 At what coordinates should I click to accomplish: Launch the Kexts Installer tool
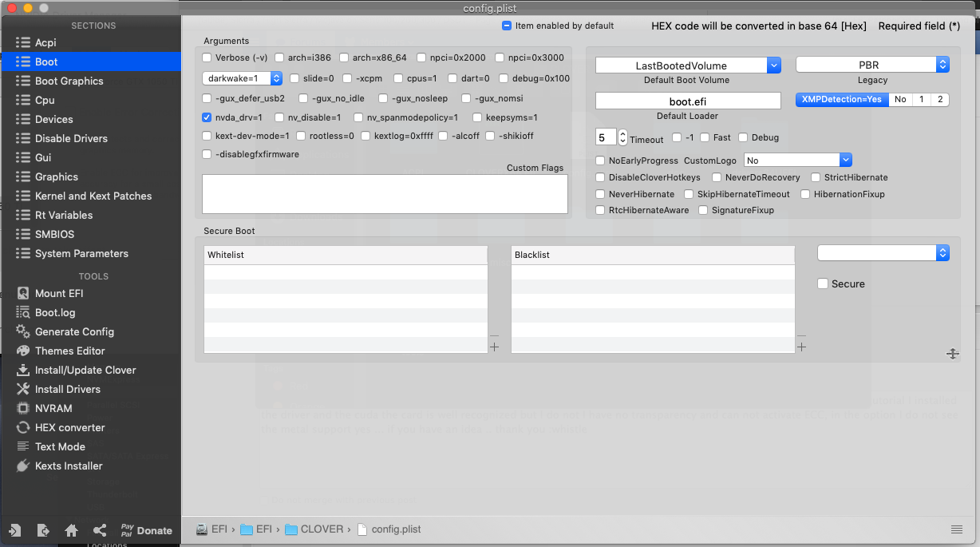pyautogui.click(x=68, y=466)
